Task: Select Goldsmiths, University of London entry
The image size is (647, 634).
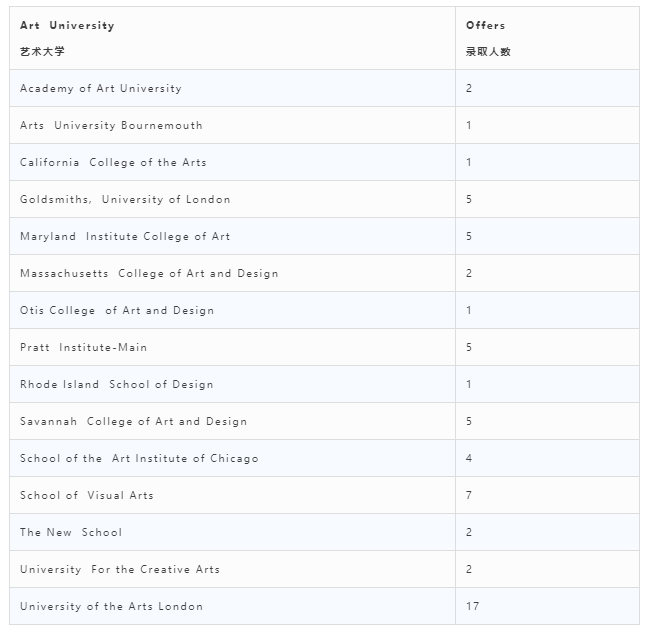Action: pyautogui.click(x=125, y=199)
